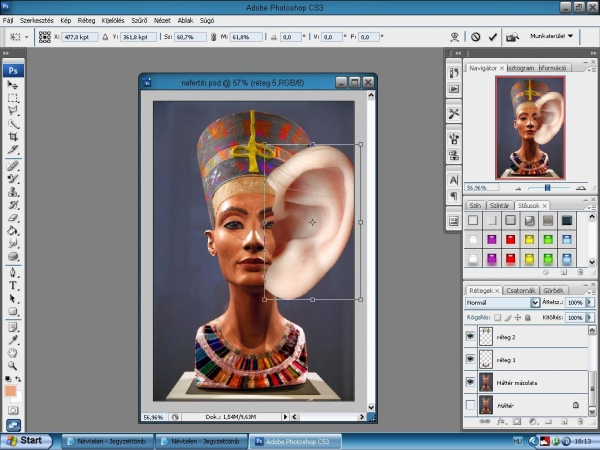This screenshot has height=450, width=600.
Task: Select the Eraser tool
Action: pos(13,218)
